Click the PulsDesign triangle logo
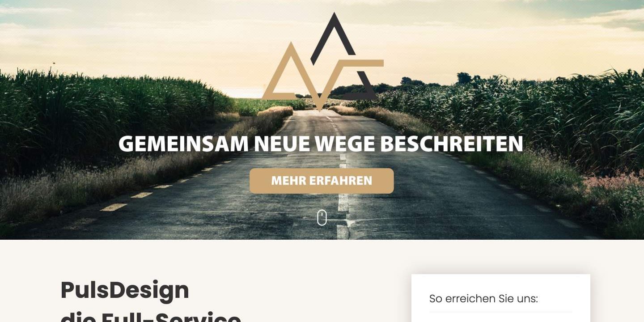The height and width of the screenshot is (322, 644). click(322, 61)
